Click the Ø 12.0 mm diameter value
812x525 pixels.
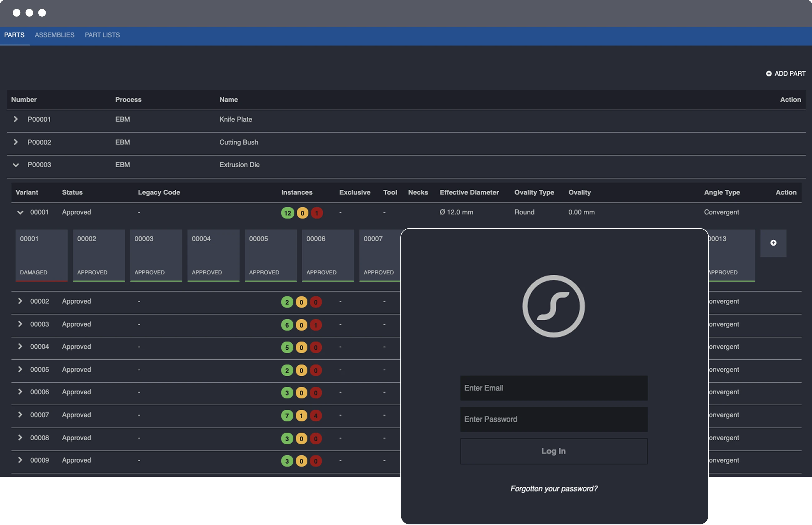456,212
